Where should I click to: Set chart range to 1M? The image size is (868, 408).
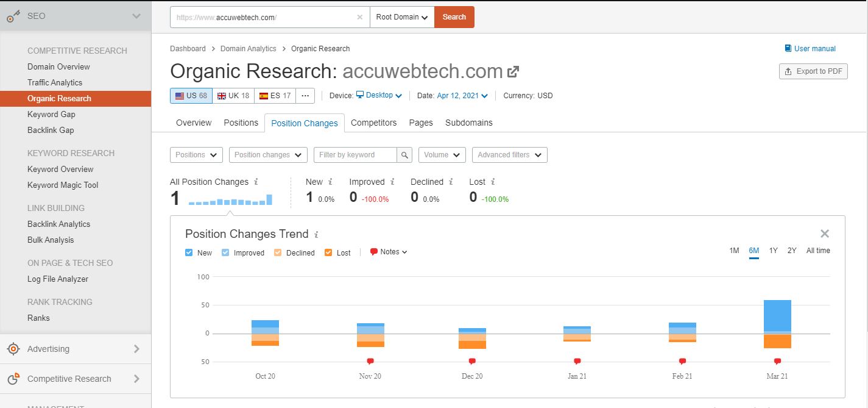click(734, 251)
